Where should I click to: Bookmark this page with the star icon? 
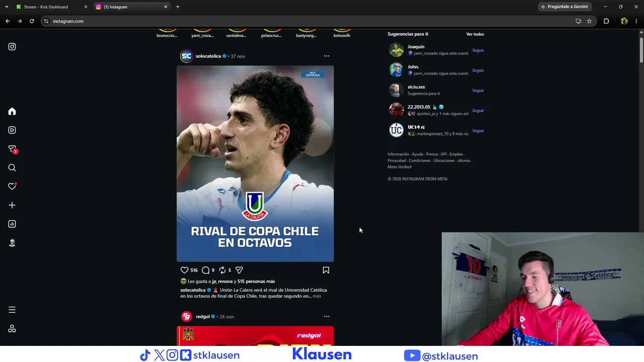coord(589,21)
